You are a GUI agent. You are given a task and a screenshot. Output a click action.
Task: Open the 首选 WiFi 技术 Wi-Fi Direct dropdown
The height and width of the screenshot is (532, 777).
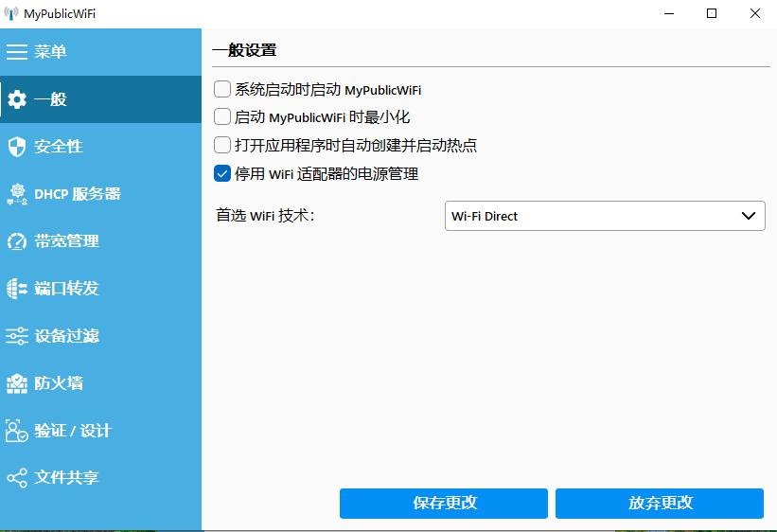(x=605, y=216)
